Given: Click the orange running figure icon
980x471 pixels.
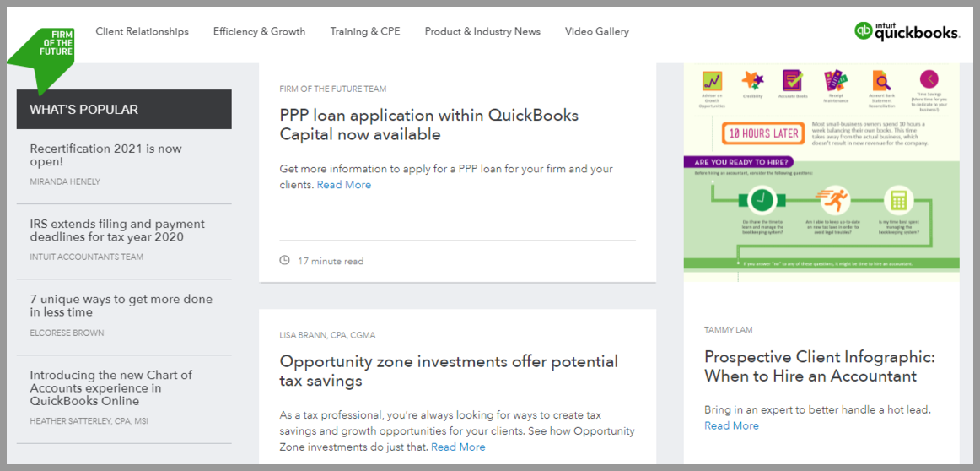Looking at the screenshot, I should coord(832,200).
